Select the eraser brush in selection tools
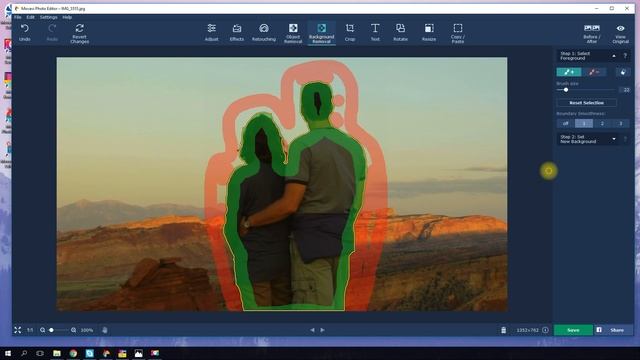 (x=623, y=72)
